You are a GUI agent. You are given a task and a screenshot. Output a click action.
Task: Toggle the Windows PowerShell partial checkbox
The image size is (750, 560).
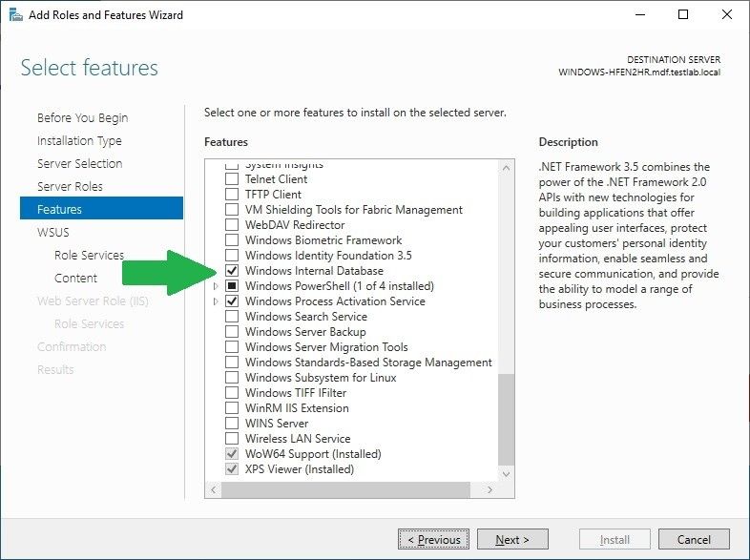[232, 286]
